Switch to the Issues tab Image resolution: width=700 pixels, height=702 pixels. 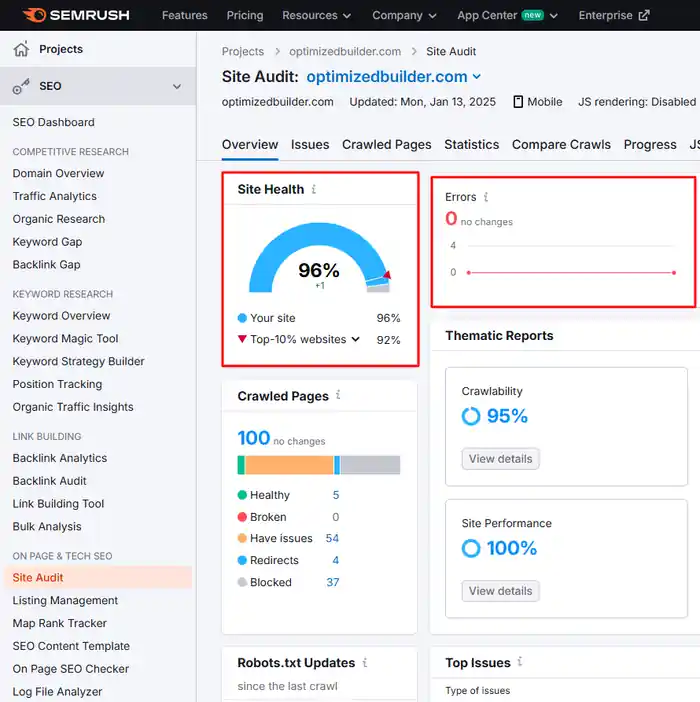tap(310, 145)
